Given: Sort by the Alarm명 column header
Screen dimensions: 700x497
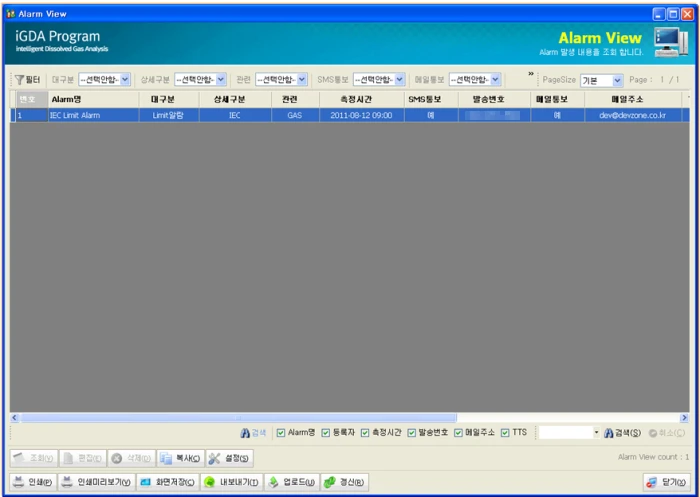Looking at the screenshot, I should 93,99.
